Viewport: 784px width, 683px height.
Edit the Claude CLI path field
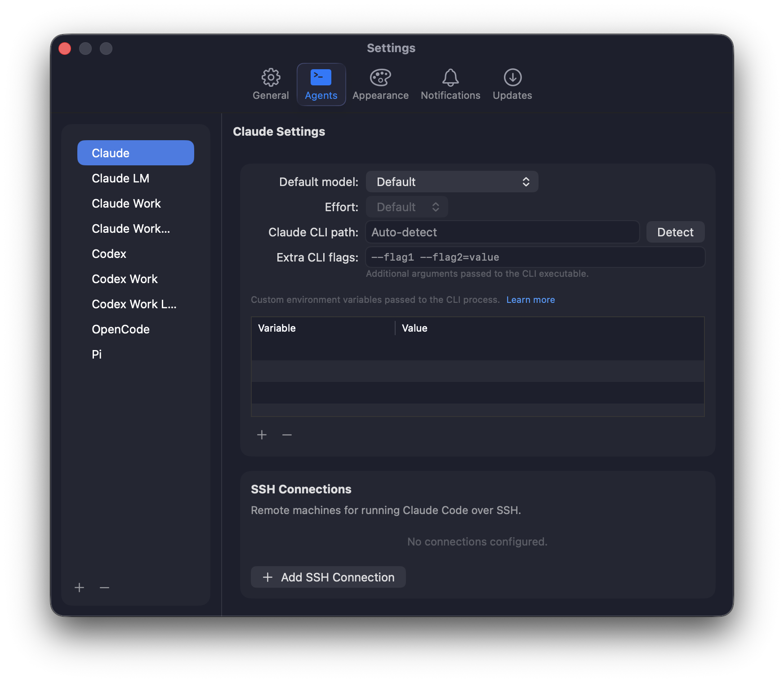tap(502, 232)
